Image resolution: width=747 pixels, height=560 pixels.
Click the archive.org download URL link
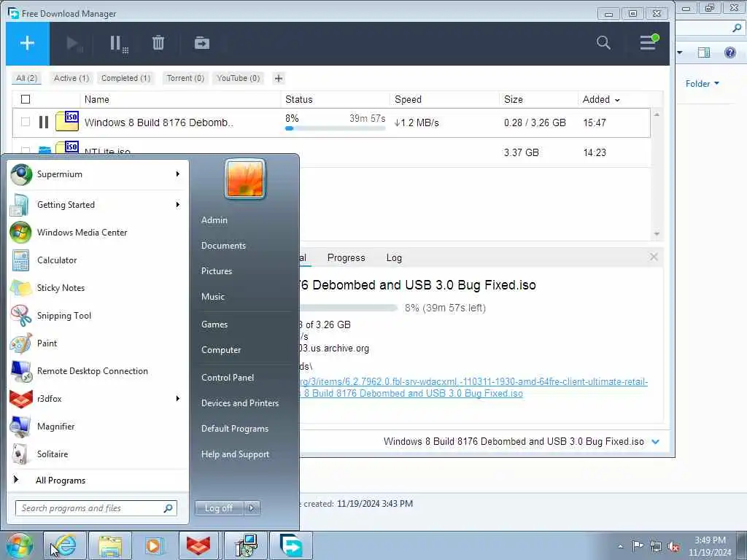pyautogui.click(x=473, y=388)
